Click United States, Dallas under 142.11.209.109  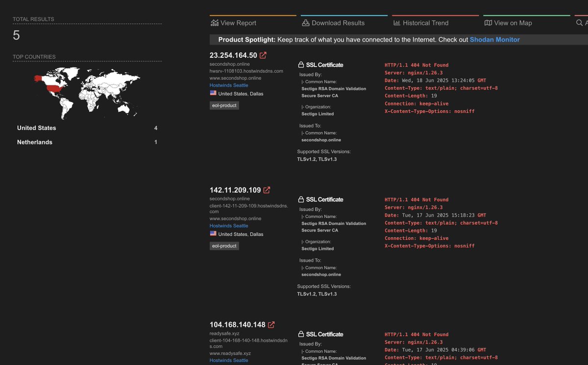coord(241,234)
